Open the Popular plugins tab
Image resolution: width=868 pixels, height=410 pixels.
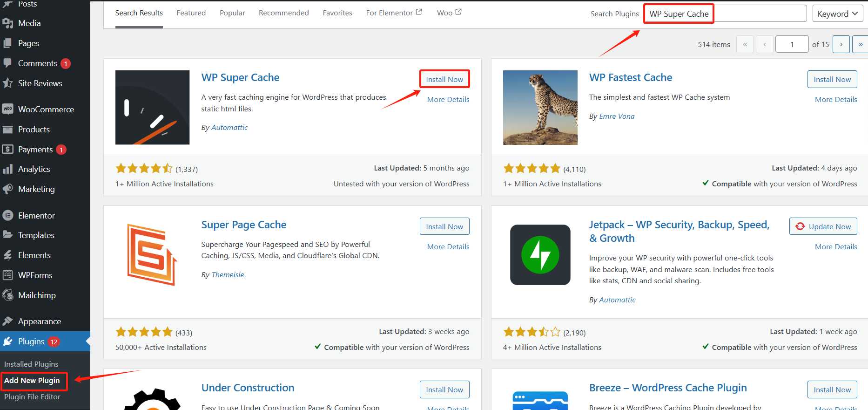pos(232,13)
